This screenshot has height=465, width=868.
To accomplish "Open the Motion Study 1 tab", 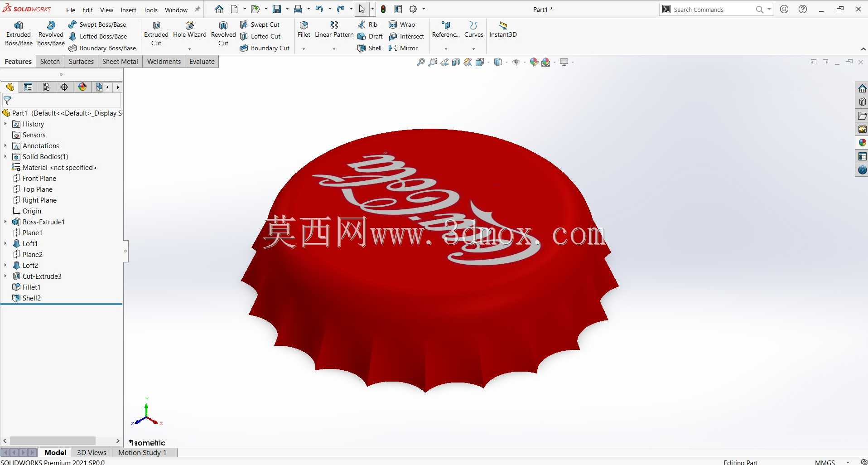I will (x=142, y=452).
